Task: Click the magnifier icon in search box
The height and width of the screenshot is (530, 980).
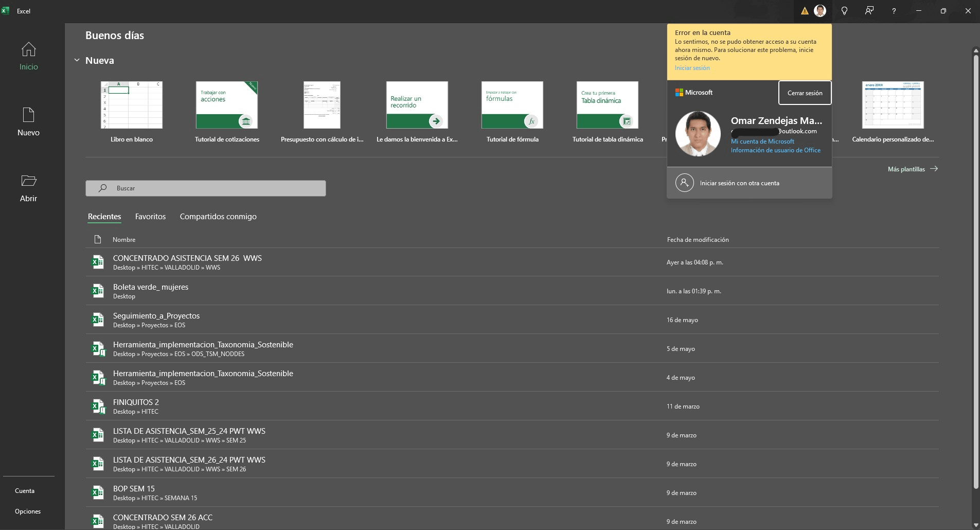Action: [x=103, y=188]
